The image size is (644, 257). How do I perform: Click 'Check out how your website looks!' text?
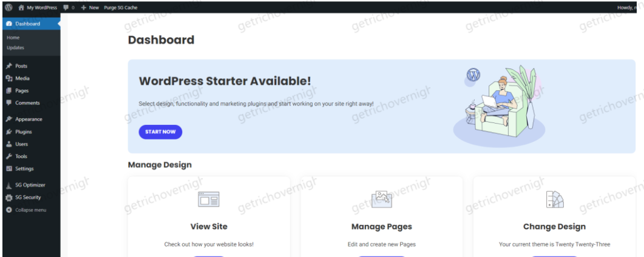point(209,244)
